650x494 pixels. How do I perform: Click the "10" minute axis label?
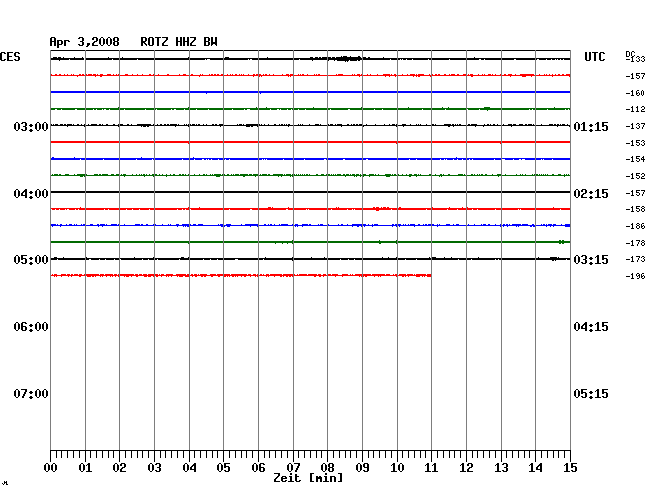pos(397,468)
